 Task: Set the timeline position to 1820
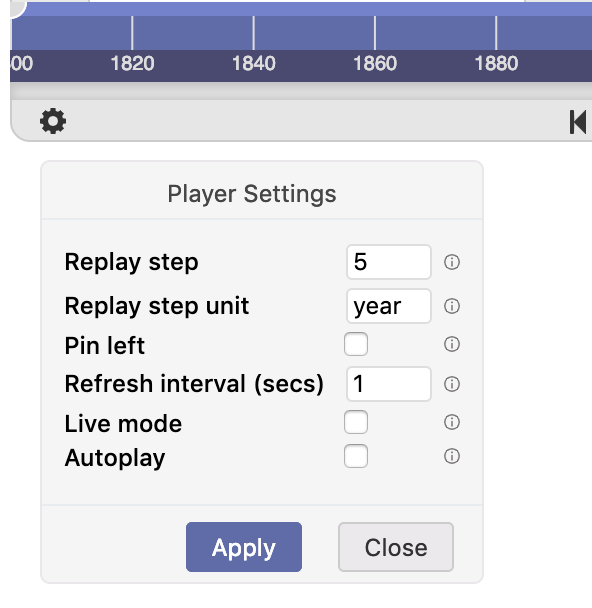(x=132, y=63)
